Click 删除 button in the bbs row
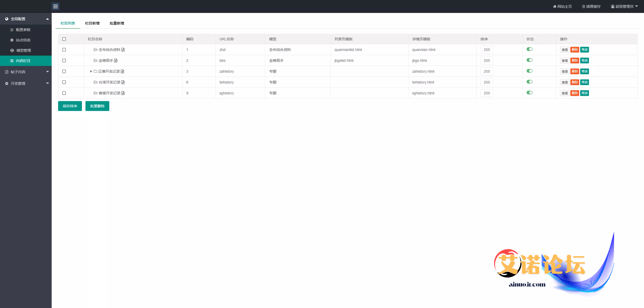The height and width of the screenshot is (308, 644). 575,61
